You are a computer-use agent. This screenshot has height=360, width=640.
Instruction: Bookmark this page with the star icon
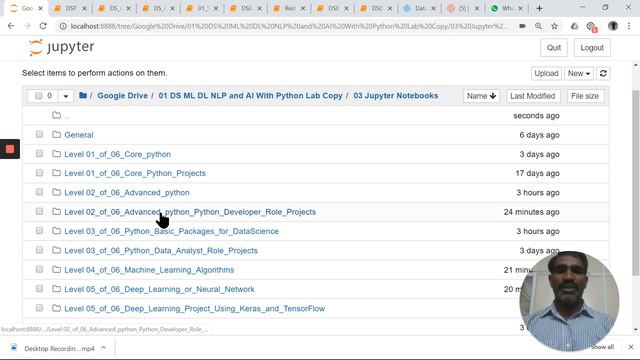(x=554, y=26)
